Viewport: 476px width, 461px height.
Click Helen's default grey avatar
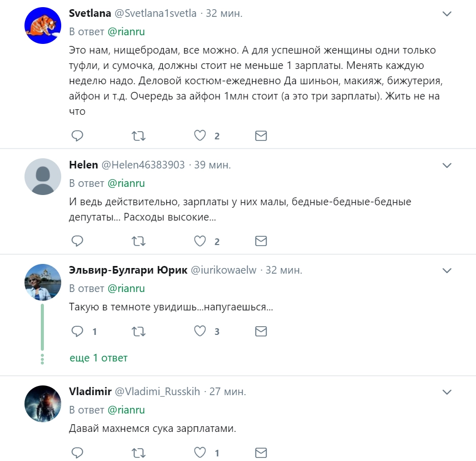point(43,176)
